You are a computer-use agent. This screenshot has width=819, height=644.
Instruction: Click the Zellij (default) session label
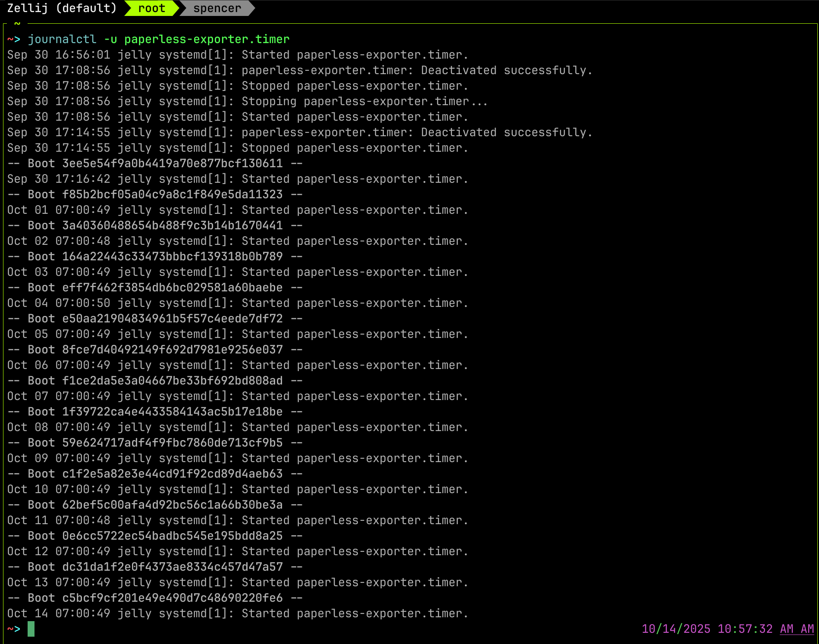click(62, 8)
